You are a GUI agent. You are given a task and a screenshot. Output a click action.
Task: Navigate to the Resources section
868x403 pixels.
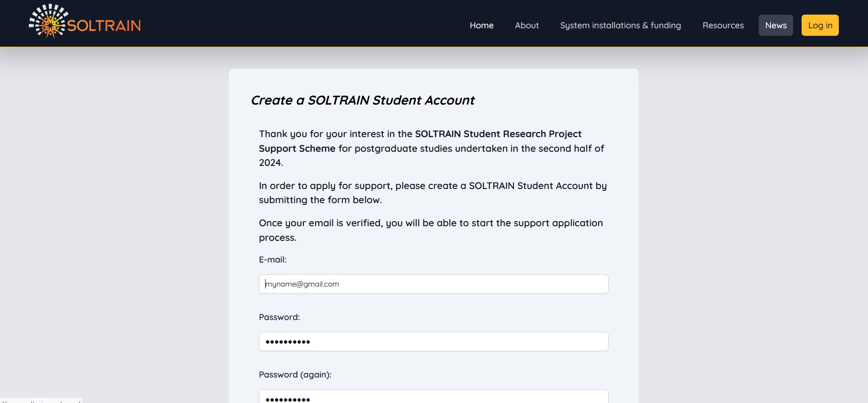tap(723, 25)
